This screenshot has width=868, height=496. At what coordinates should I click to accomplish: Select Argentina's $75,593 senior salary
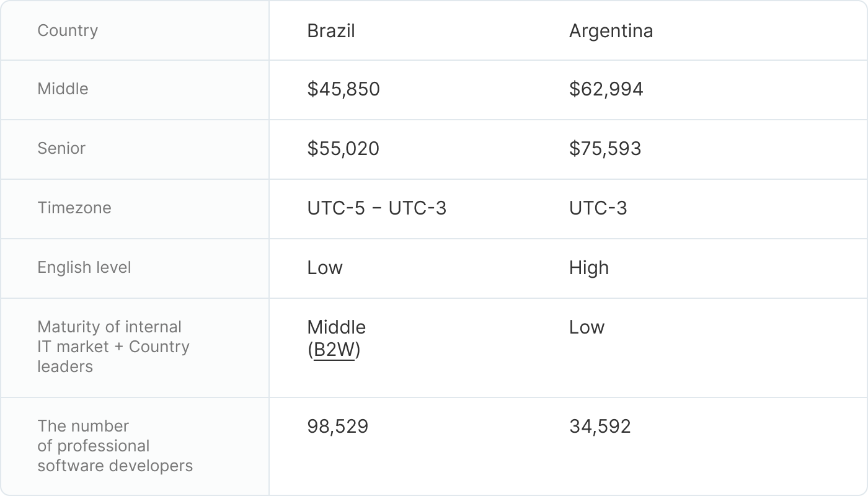[605, 149]
